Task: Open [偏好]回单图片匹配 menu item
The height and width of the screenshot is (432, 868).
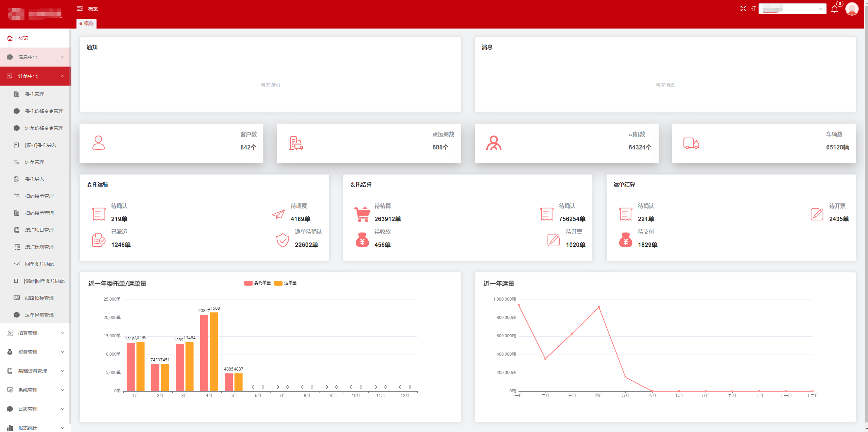Action: tap(35, 281)
